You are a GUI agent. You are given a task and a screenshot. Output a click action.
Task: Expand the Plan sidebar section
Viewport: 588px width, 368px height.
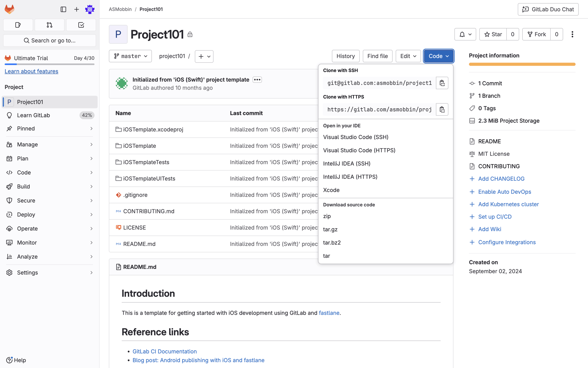click(50, 159)
